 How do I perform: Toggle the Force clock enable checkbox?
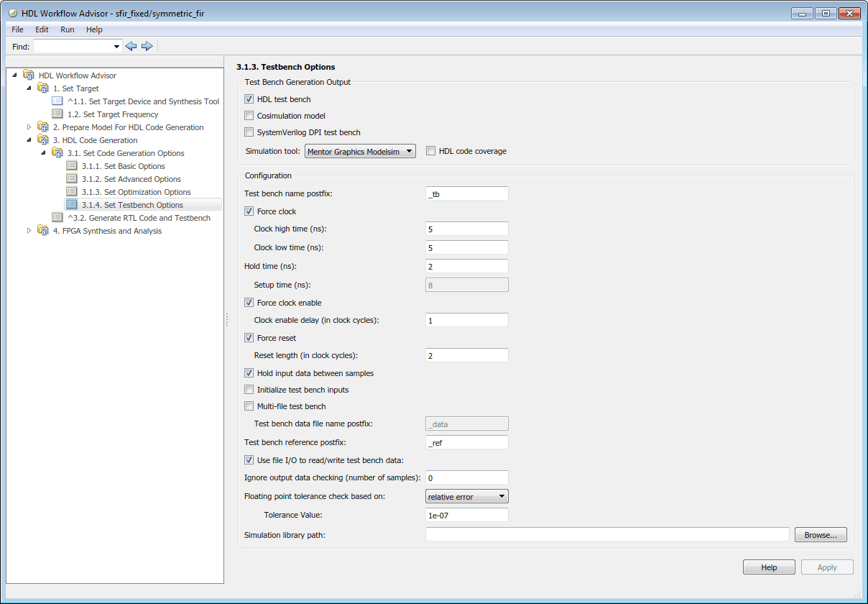[249, 303]
